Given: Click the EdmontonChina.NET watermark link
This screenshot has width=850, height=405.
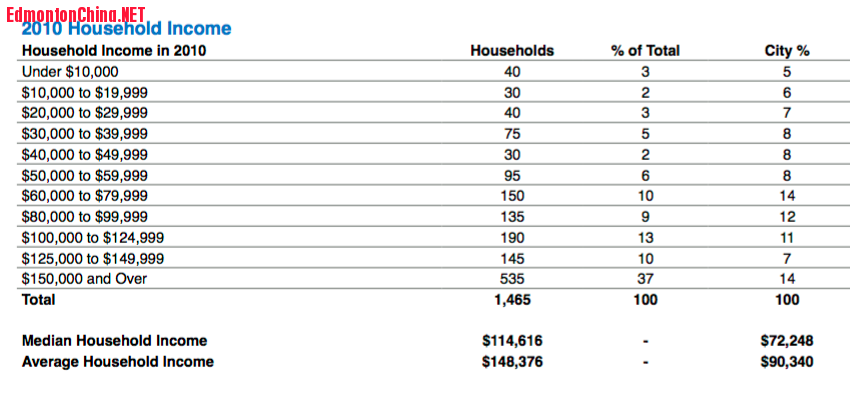Looking at the screenshot, I should tap(75, 13).
